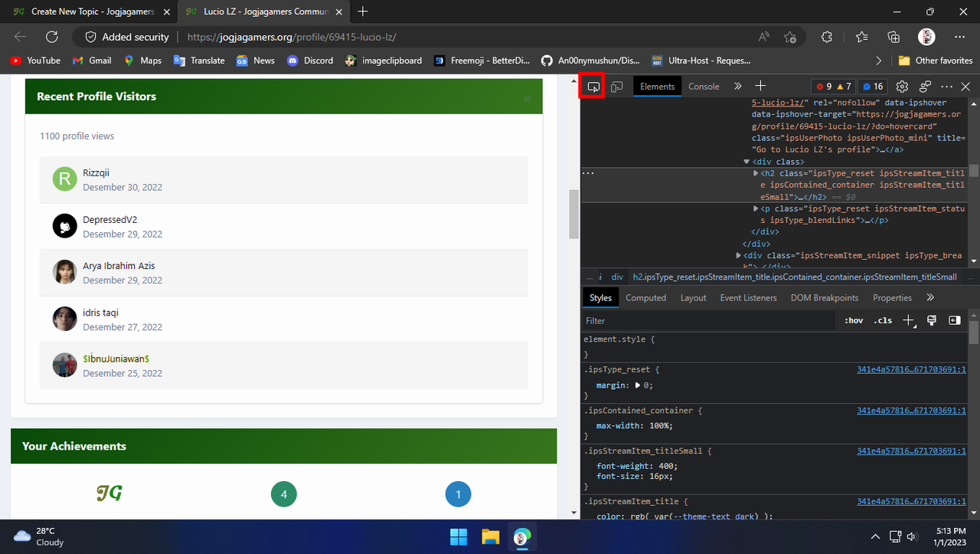Click the JG rank achievement badge
The height and width of the screenshot is (554, 980).
(109, 493)
